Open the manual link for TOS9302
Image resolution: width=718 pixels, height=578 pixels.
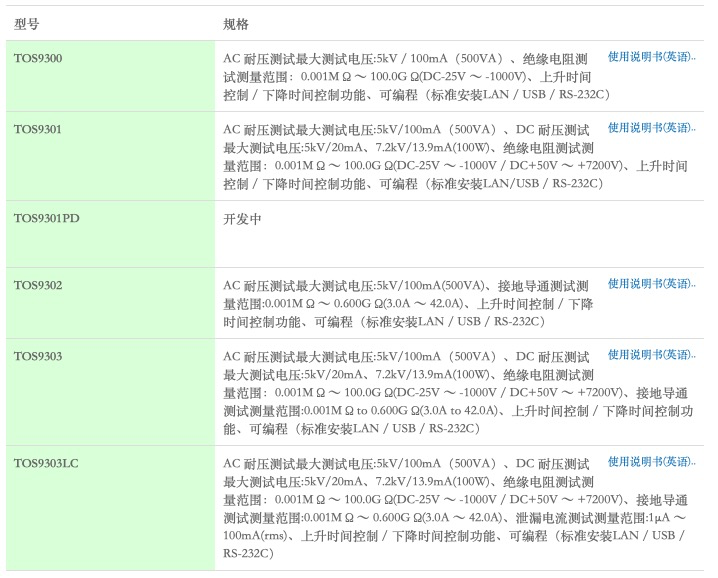coord(651,284)
